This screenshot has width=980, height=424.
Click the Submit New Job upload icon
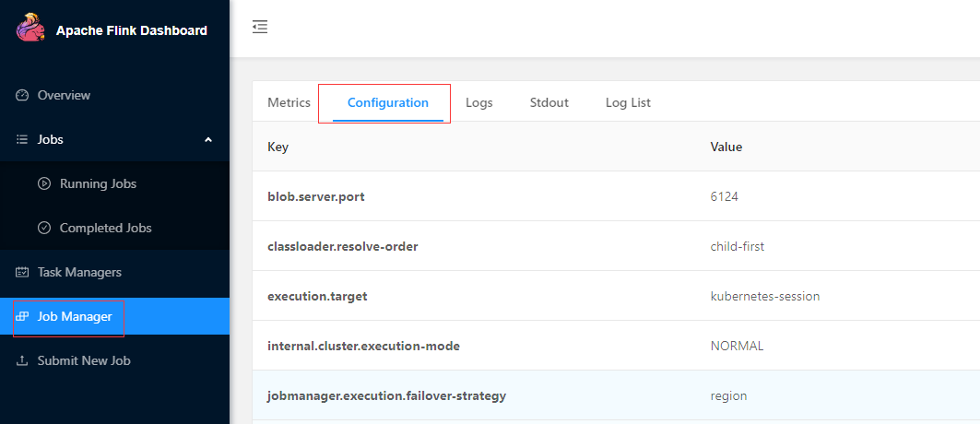point(23,361)
